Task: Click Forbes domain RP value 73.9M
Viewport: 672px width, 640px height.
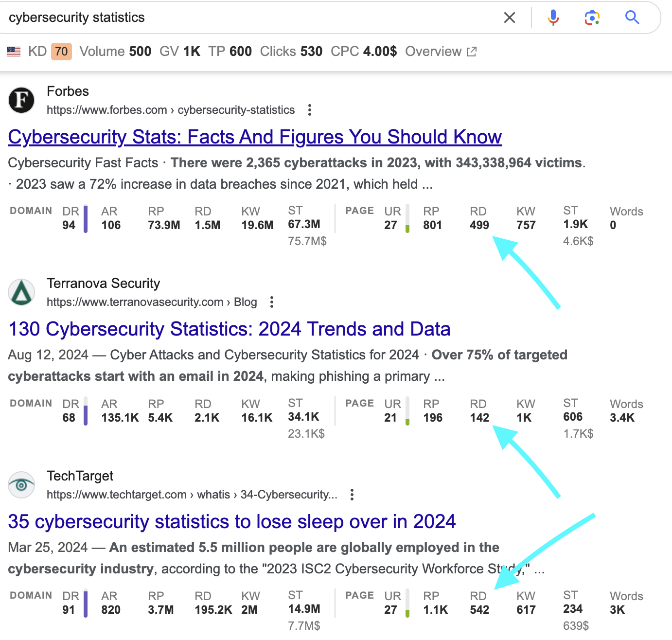Action: [164, 225]
